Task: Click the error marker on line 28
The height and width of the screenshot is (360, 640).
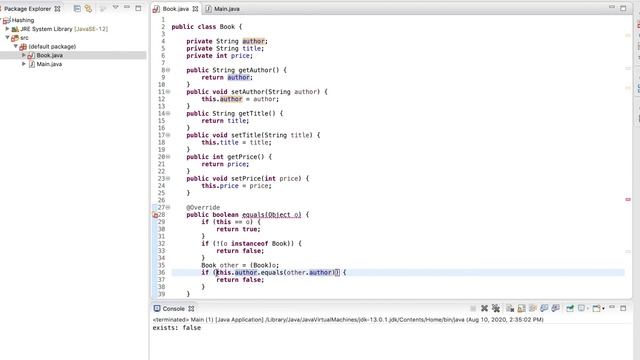Action: [x=155, y=215]
